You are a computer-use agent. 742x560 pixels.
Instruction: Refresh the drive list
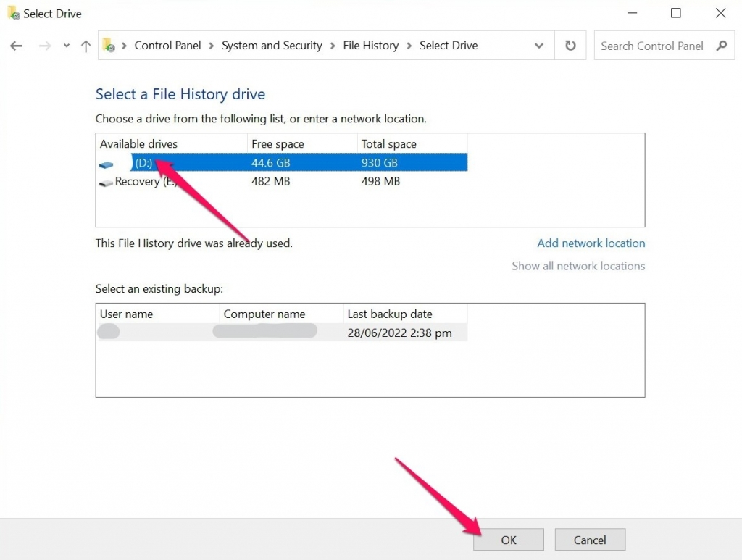point(570,45)
